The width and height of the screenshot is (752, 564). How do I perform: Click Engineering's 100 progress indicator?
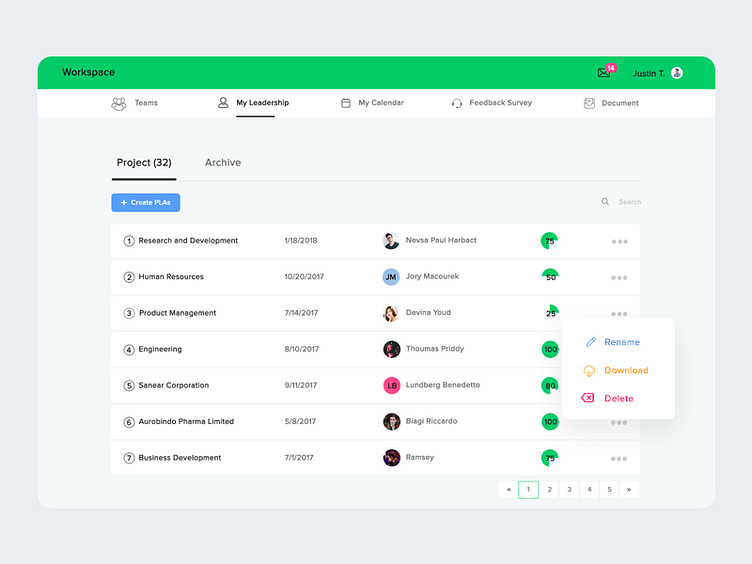550,349
